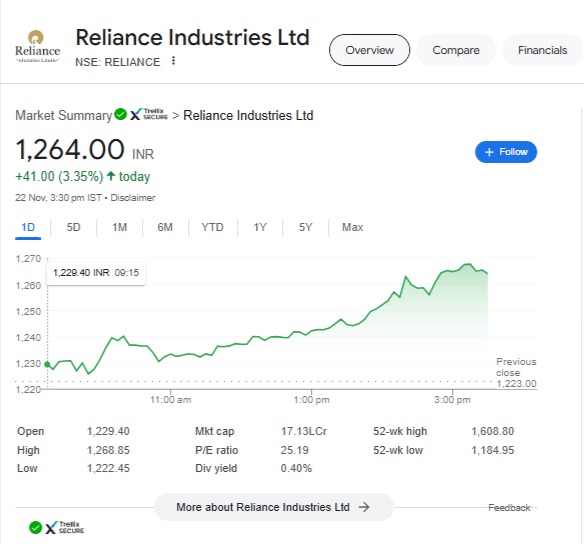Click the 22 Nov, 3:30 pm IST timestamp
The width and height of the screenshot is (584, 544).
pyautogui.click(x=58, y=198)
